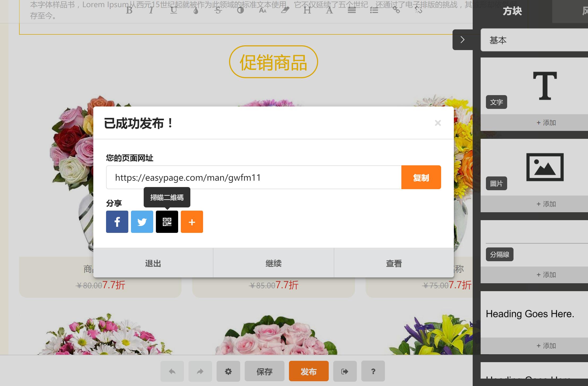Open heading H tool
Image resolution: width=588 pixels, height=386 pixels.
(x=307, y=10)
